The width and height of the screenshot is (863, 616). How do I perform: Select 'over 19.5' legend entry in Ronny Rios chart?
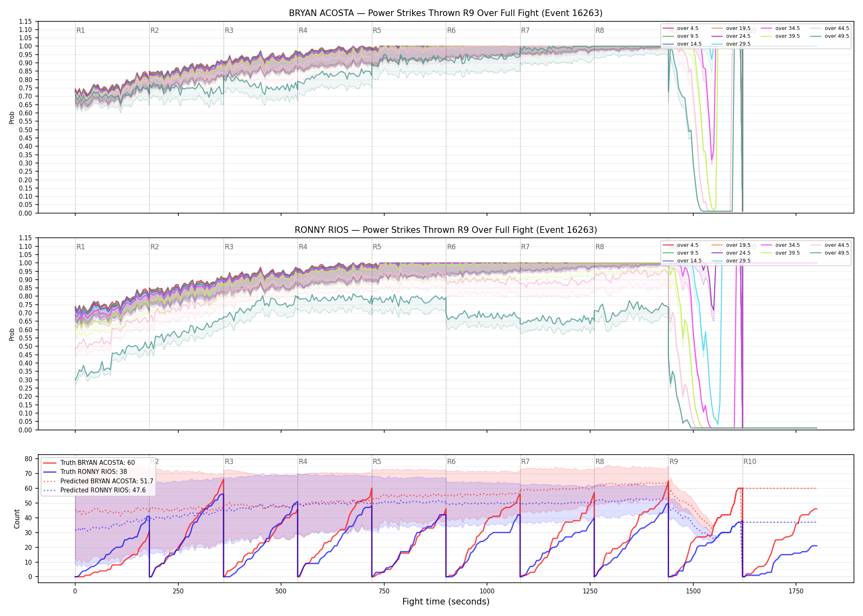731,245
